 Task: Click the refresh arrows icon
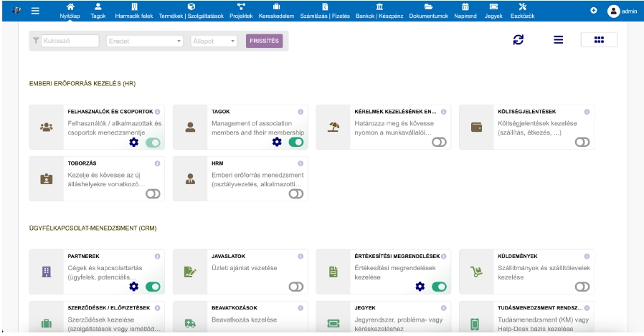point(518,40)
